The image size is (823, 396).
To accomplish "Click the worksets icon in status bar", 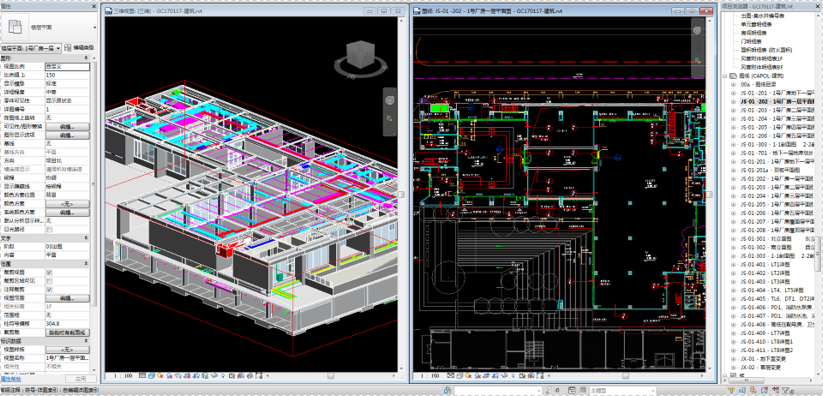I will [446, 391].
